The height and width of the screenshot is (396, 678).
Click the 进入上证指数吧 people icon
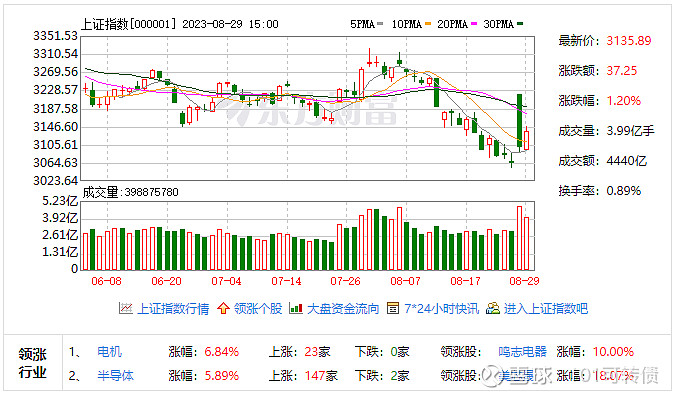click(x=493, y=308)
